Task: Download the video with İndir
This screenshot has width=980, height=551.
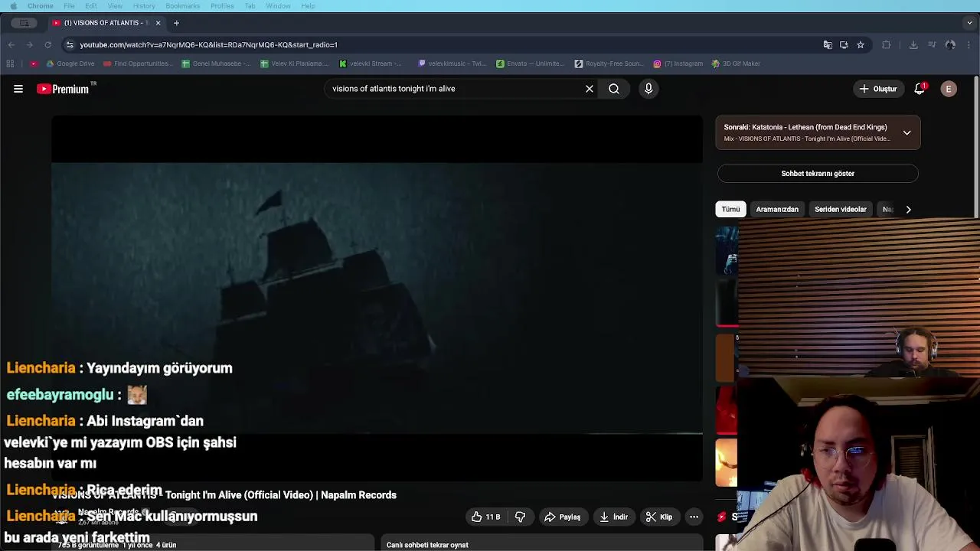Action: pos(613,517)
